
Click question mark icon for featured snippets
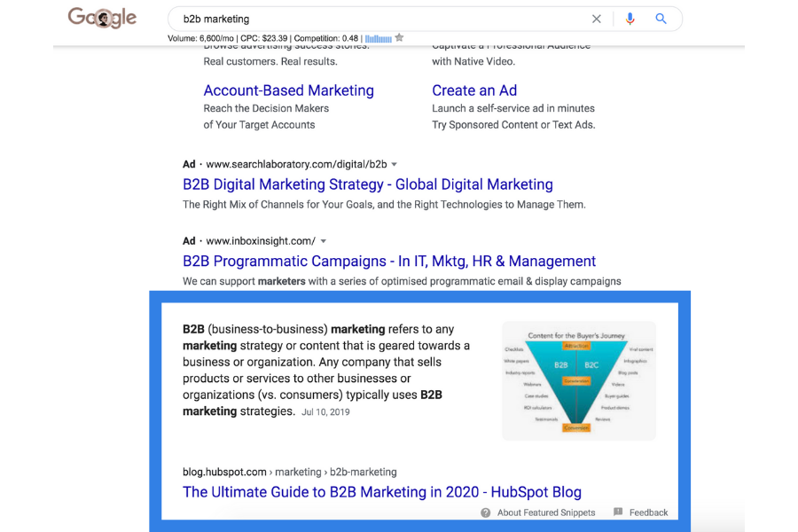(486, 512)
